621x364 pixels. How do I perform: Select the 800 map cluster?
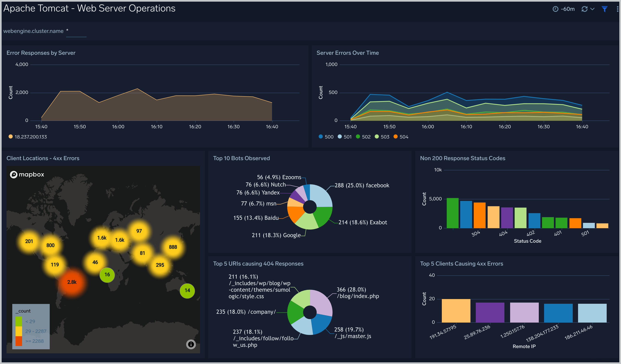click(x=51, y=245)
